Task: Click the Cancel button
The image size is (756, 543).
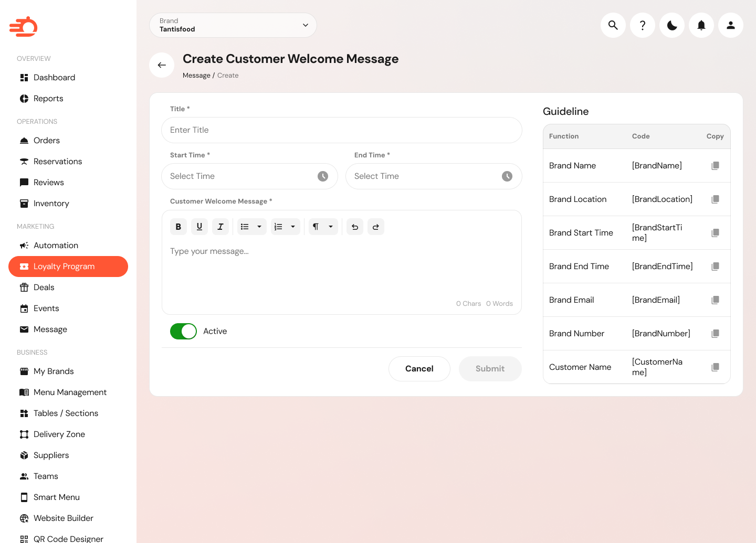Action: (x=419, y=369)
